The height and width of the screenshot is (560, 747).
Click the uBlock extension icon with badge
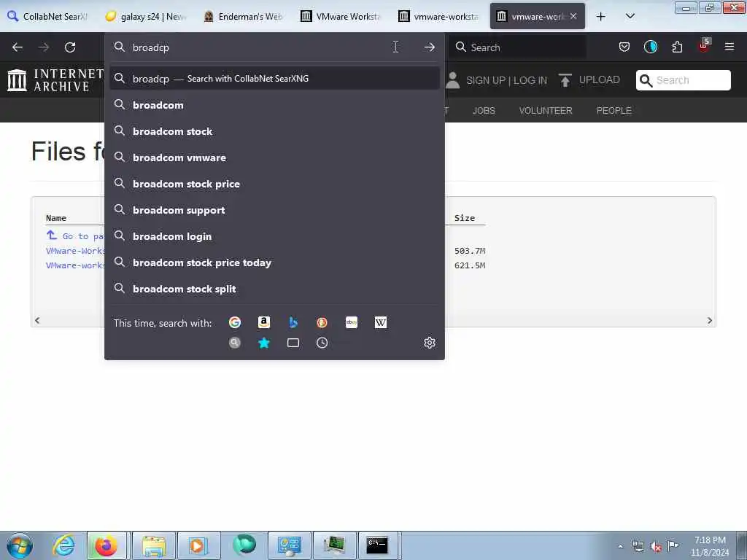click(704, 46)
